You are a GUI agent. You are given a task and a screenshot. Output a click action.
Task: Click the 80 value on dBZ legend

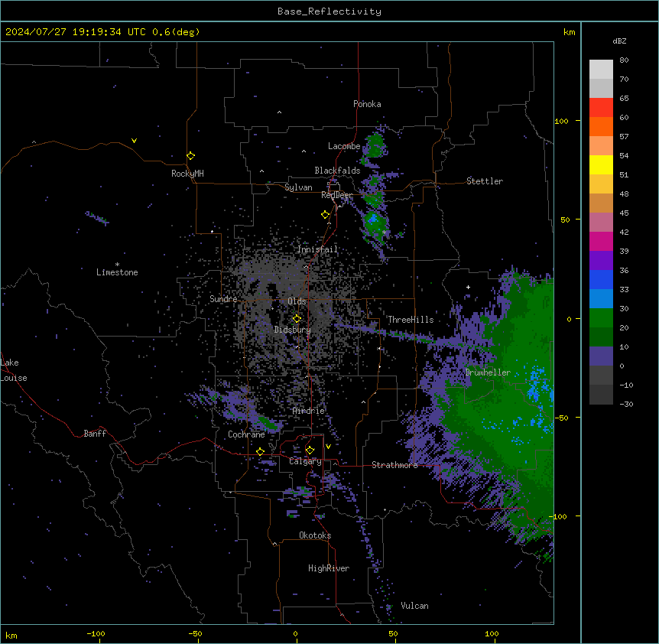coord(624,60)
